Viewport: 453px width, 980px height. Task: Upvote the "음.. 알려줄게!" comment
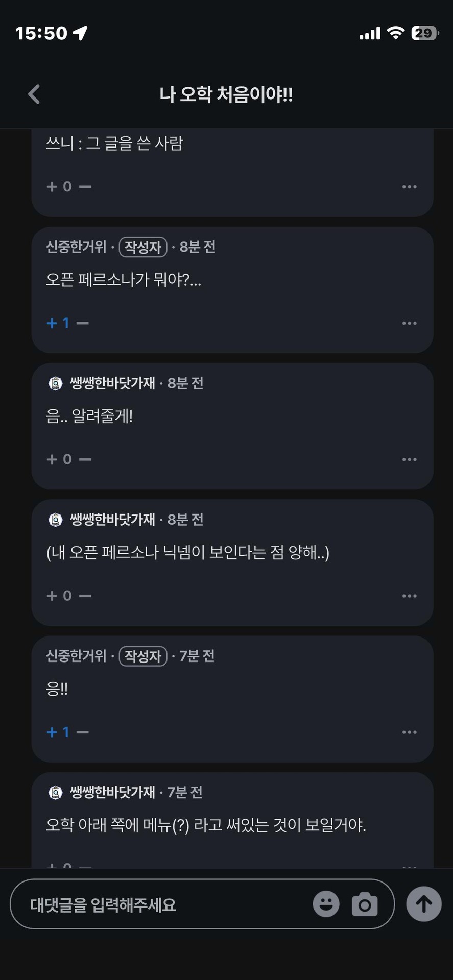pyautogui.click(x=52, y=459)
